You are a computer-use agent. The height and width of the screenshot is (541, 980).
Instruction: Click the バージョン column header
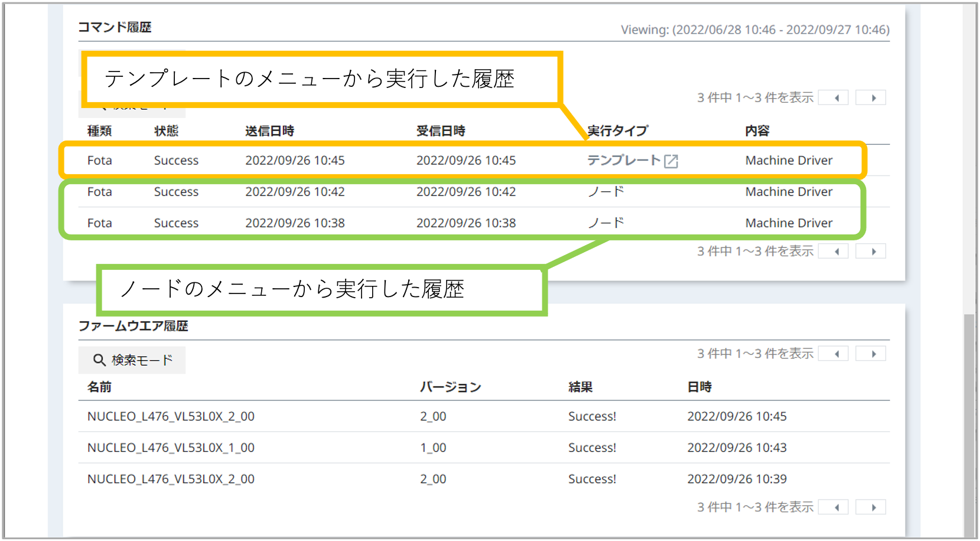coord(450,386)
